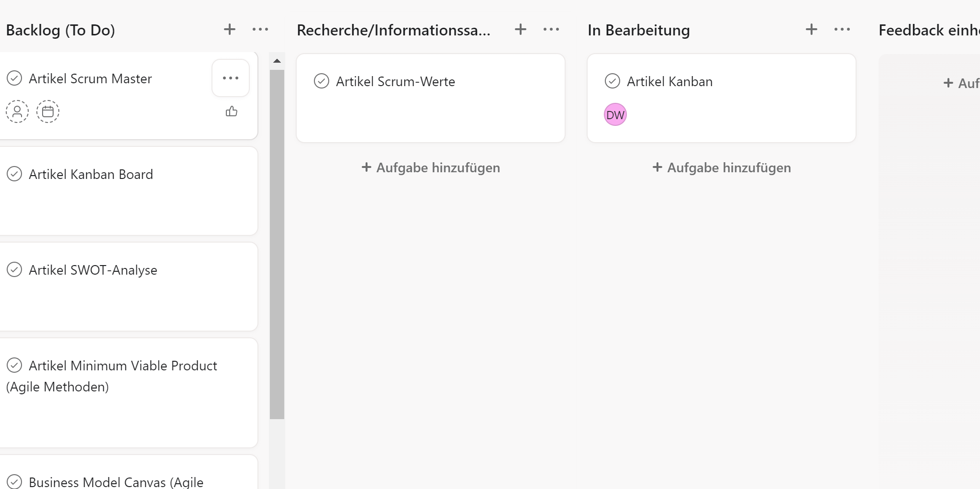Open Recherche/Informationssa... column options menu
The width and height of the screenshot is (980, 489).
coord(551,30)
